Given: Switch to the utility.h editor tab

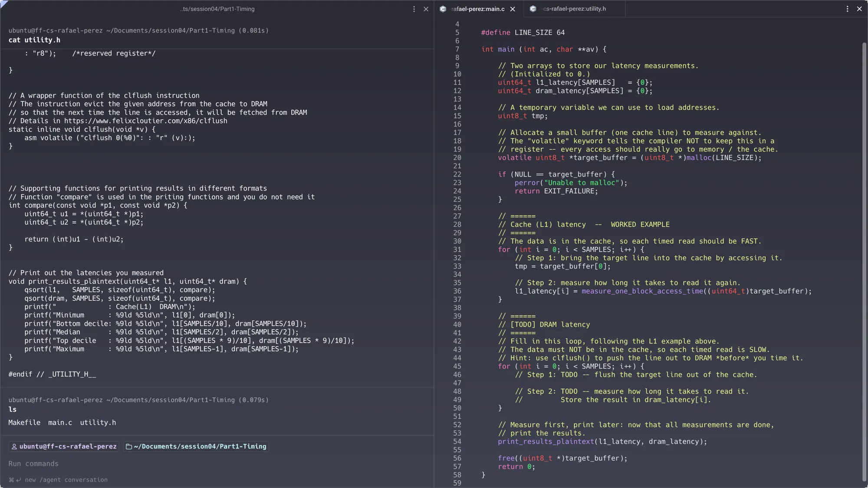Looking at the screenshot, I should [x=574, y=9].
